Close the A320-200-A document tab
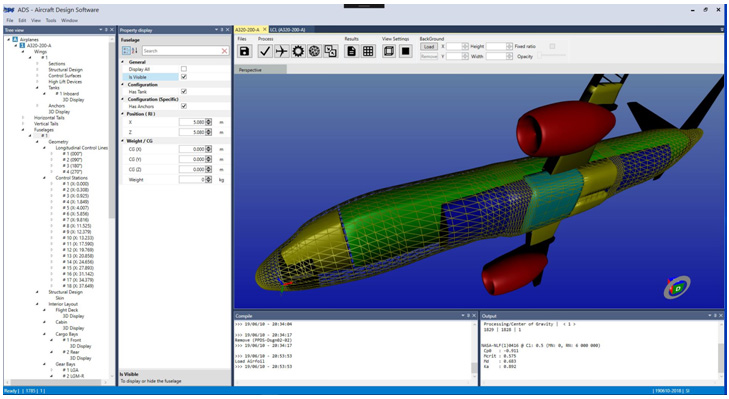This screenshot has height=399, width=729. click(x=265, y=29)
